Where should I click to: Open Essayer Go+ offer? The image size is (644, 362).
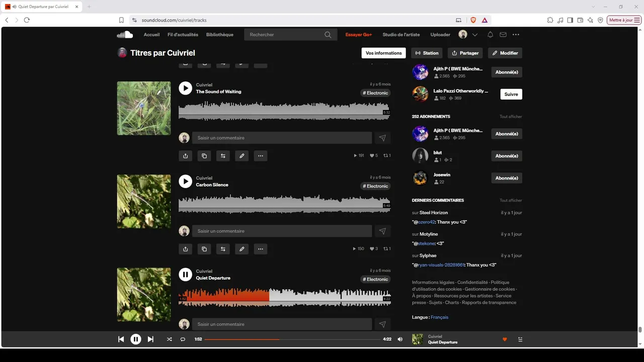pyautogui.click(x=359, y=35)
